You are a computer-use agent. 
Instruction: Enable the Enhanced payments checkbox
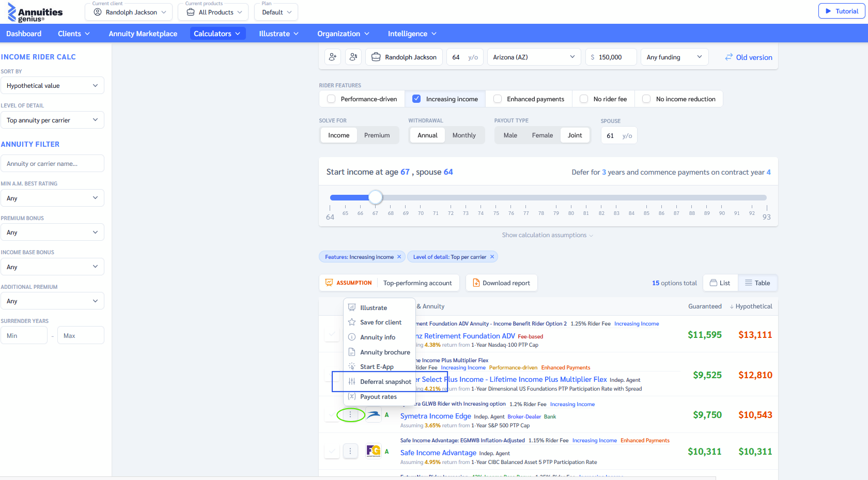click(x=498, y=99)
